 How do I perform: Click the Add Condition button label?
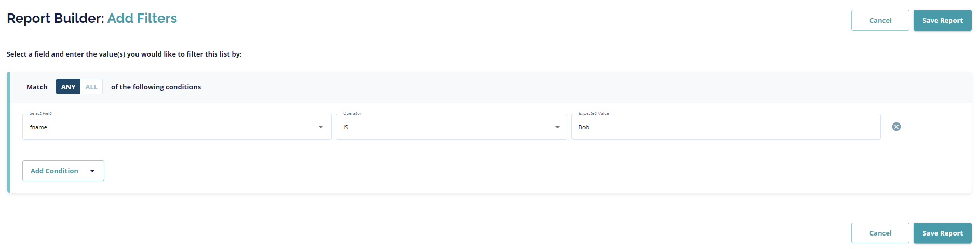tap(55, 171)
